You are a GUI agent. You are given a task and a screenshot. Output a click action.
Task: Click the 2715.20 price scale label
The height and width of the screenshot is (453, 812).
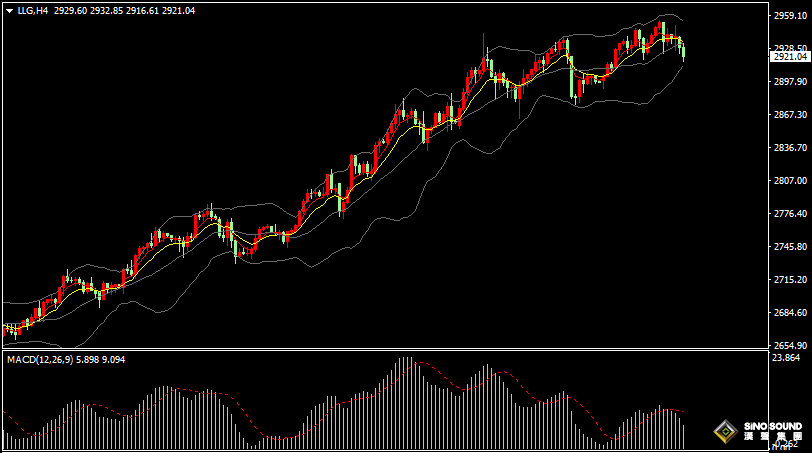tap(790, 279)
